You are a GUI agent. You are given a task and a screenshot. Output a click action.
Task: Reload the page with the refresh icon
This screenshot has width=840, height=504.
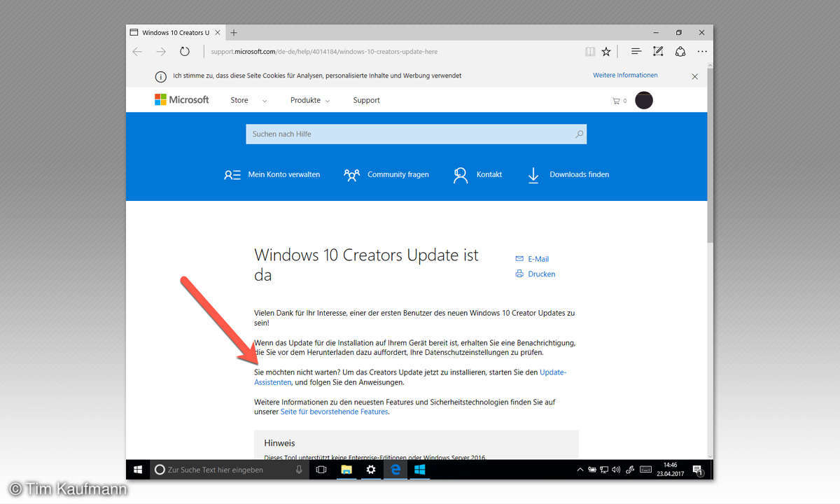pos(185,51)
